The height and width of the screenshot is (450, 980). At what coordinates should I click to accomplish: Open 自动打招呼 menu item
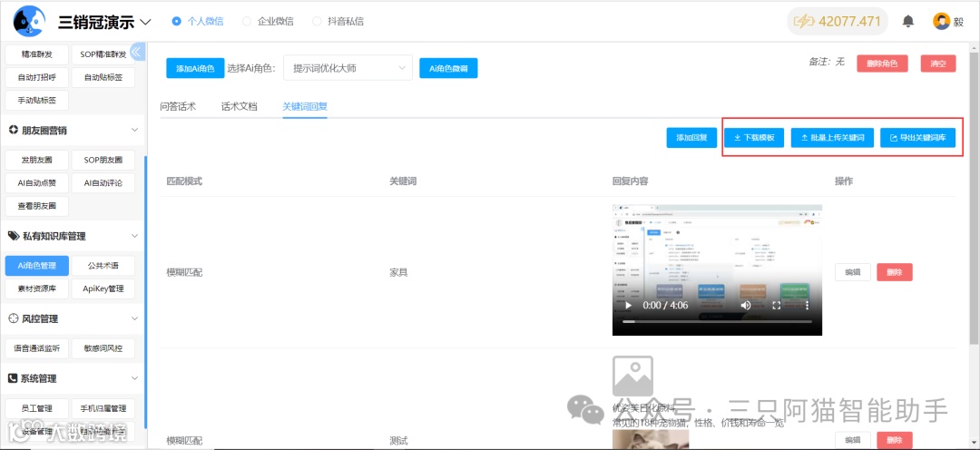point(36,77)
